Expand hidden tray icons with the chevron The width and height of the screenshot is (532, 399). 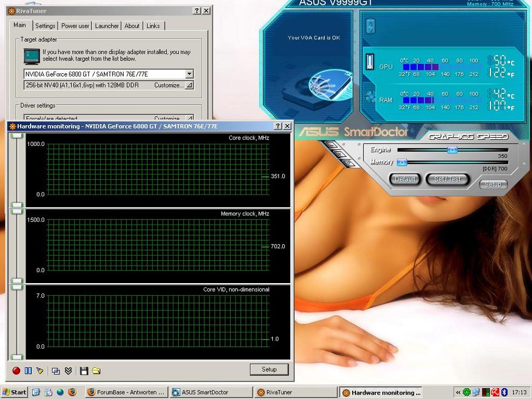[x=458, y=392]
